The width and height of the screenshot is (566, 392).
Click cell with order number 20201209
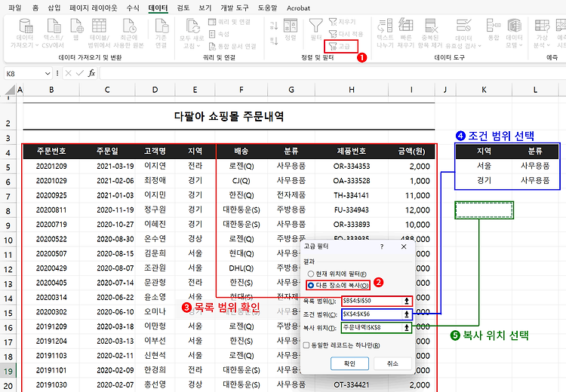point(51,167)
